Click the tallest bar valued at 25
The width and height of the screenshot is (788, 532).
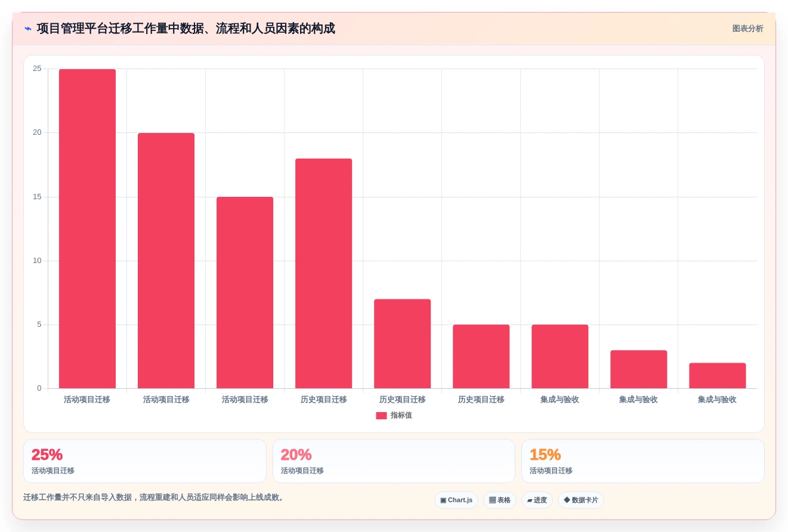(x=87, y=229)
